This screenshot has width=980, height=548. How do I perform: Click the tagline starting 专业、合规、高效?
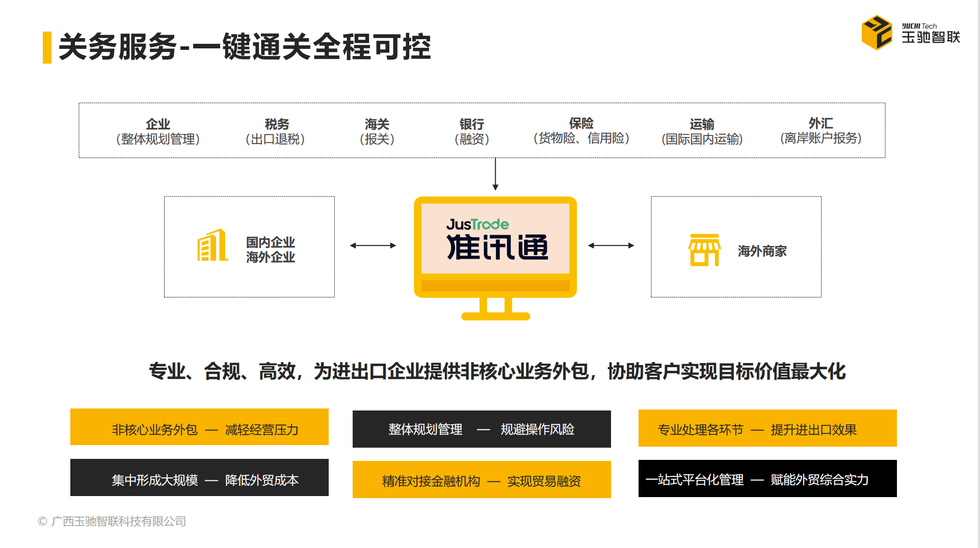coord(497,371)
